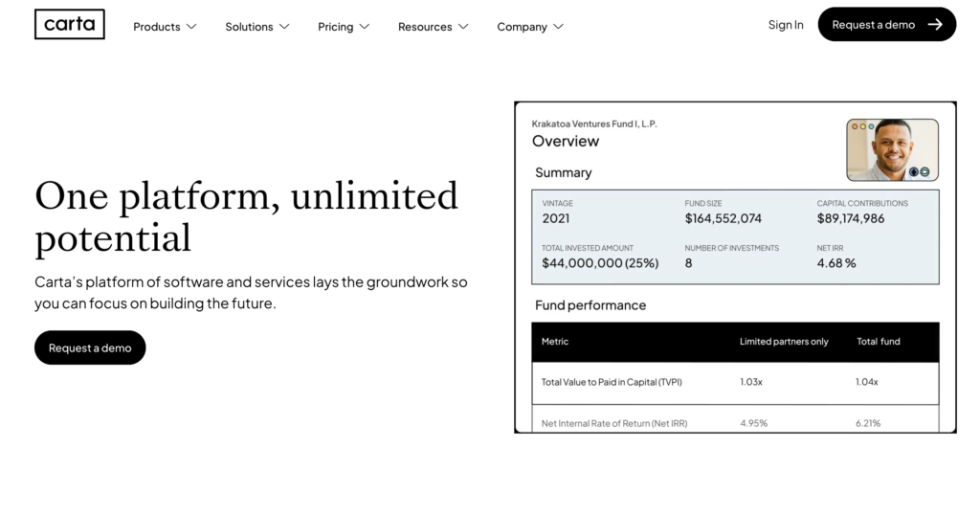Screen dimensions: 980x515
Task: Open the Solutions menu
Action: (x=257, y=26)
